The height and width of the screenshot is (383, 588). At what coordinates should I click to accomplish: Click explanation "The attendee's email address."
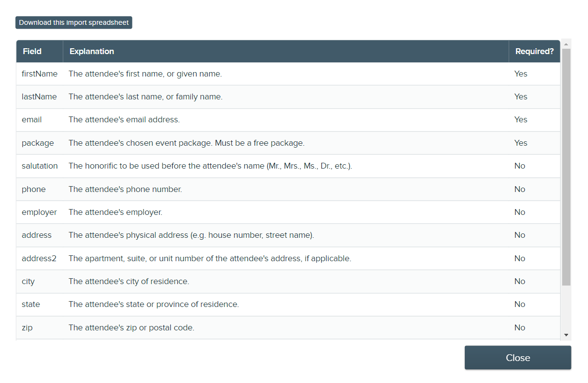pos(124,120)
